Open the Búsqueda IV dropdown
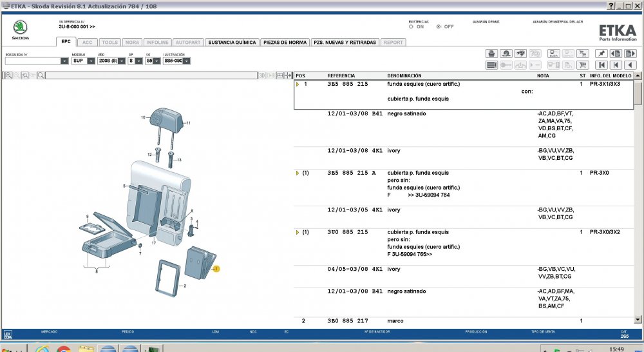Screen dimensions: 644x352 click(64, 61)
